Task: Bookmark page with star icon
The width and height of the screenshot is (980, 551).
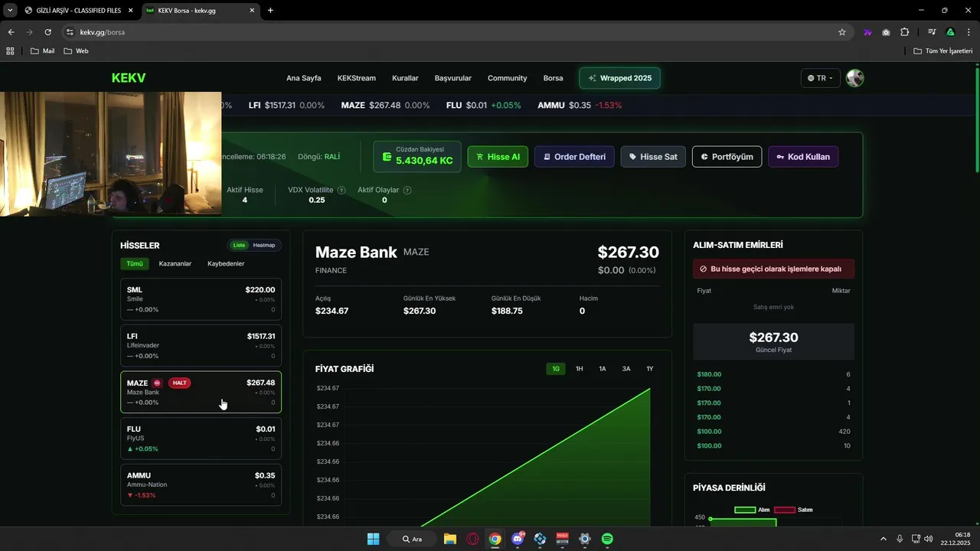Action: (x=842, y=32)
